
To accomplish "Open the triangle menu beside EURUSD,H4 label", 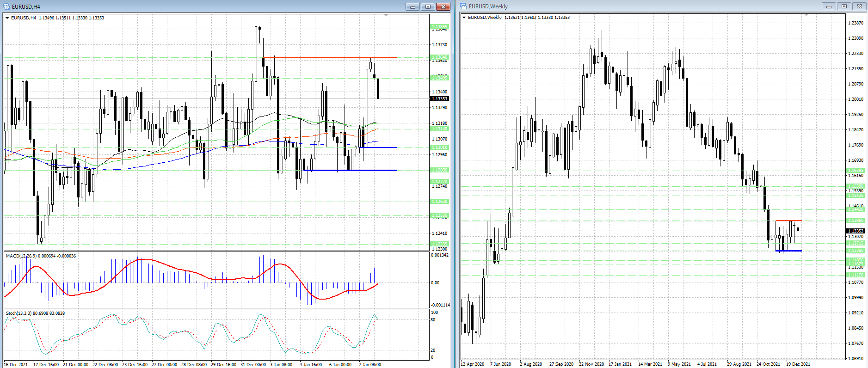I will (7, 18).
